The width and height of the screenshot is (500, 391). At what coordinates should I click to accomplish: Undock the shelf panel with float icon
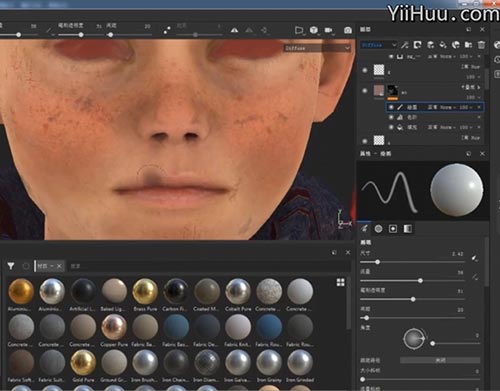coord(334,252)
